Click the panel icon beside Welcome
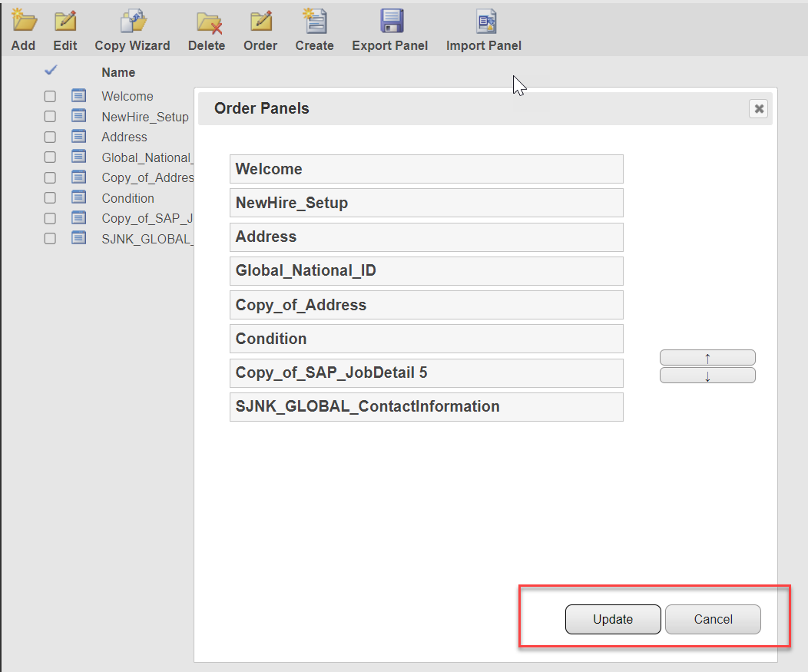 click(x=79, y=95)
